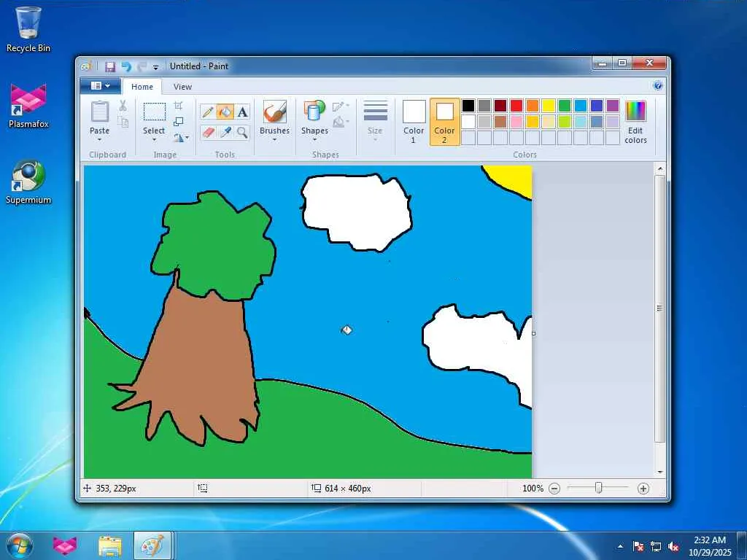This screenshot has height=560, width=747.
Task: Click the Resize icon in Image group
Action: pos(178,122)
